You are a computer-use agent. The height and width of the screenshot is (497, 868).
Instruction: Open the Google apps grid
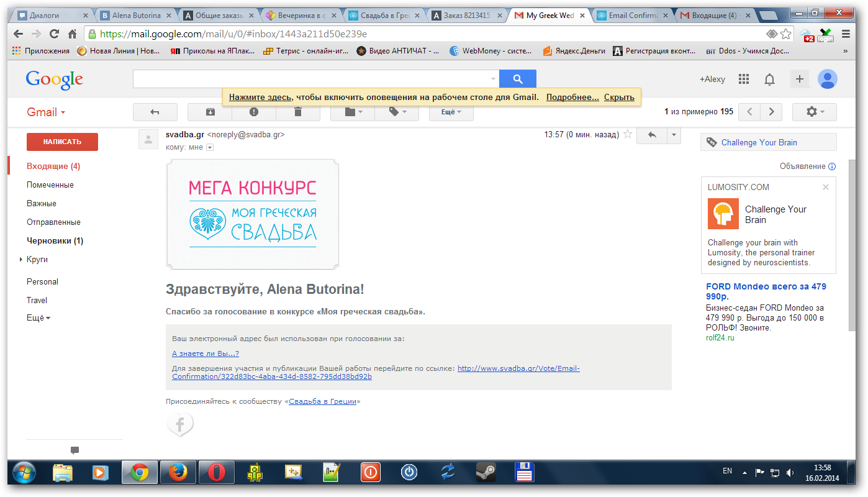(x=744, y=79)
